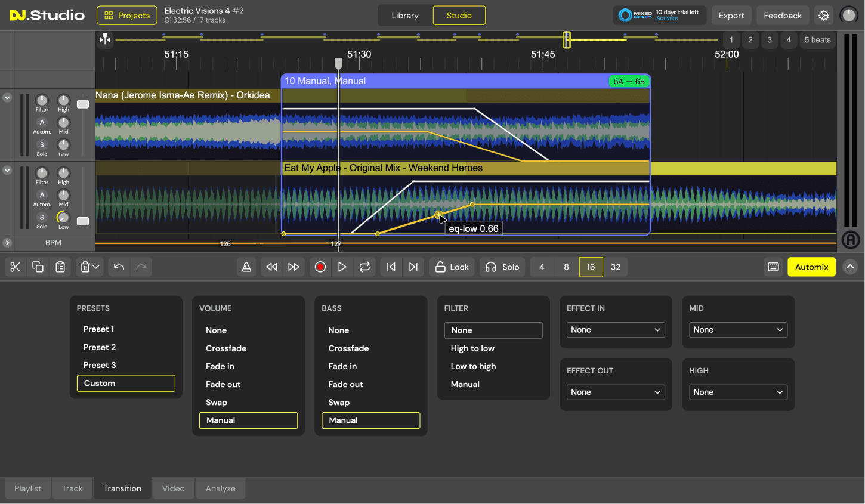Open the settings gear icon

tap(824, 16)
